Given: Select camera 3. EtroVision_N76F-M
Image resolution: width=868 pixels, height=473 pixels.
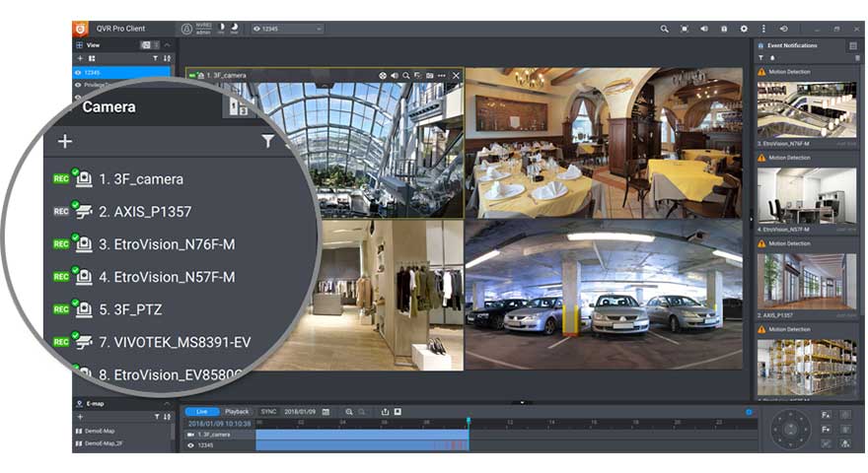Looking at the screenshot, I should pyautogui.click(x=167, y=244).
